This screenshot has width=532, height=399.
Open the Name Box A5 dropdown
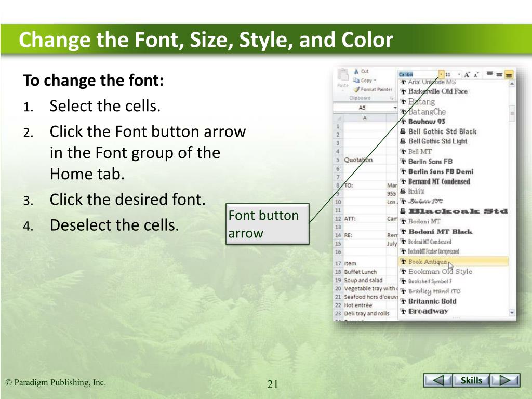pyautogui.click(x=395, y=108)
